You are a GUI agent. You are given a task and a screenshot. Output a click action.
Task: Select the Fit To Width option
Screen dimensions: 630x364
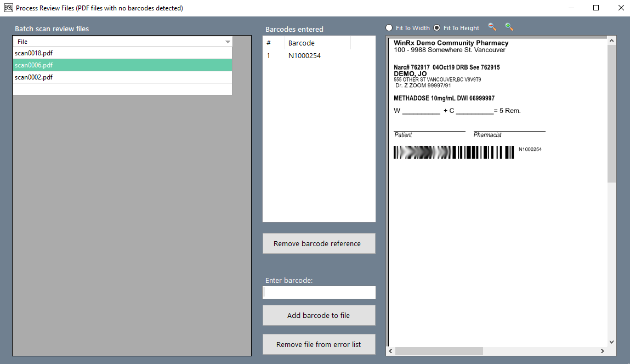click(389, 28)
